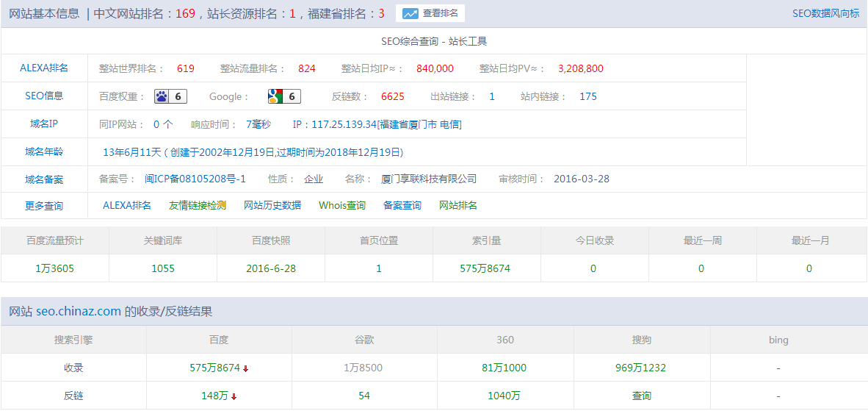This screenshot has width=868, height=411.
Task: Click 索引量 value 575万8674
Action: (x=485, y=268)
